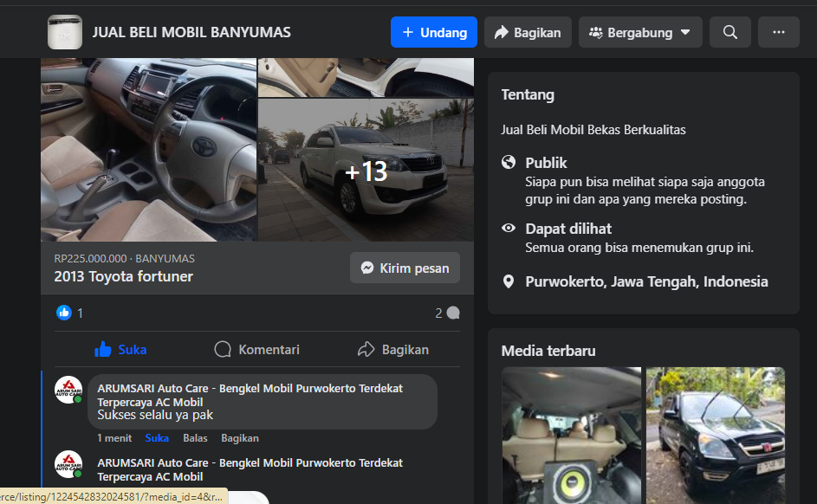
Task: Like the 'Sukses selalu ya pak' comment
Action: click(157, 438)
